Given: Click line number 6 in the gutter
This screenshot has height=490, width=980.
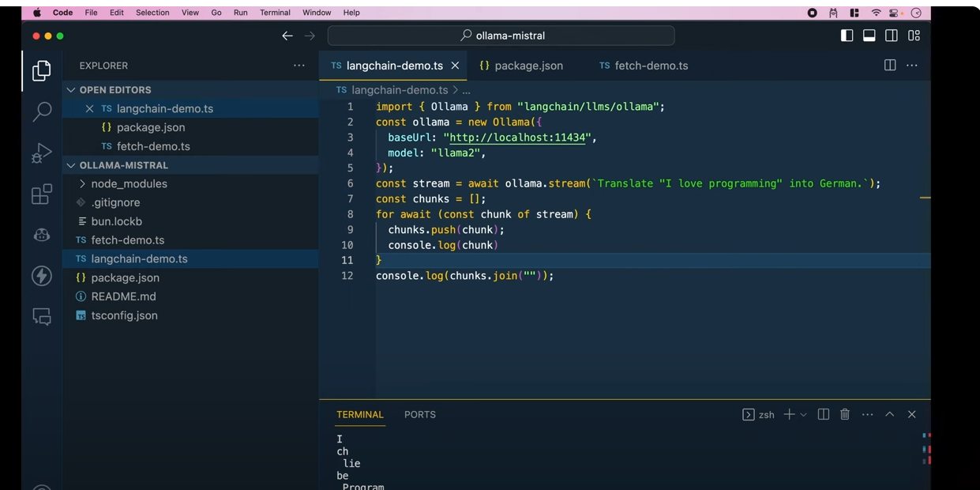Looking at the screenshot, I should 351,183.
